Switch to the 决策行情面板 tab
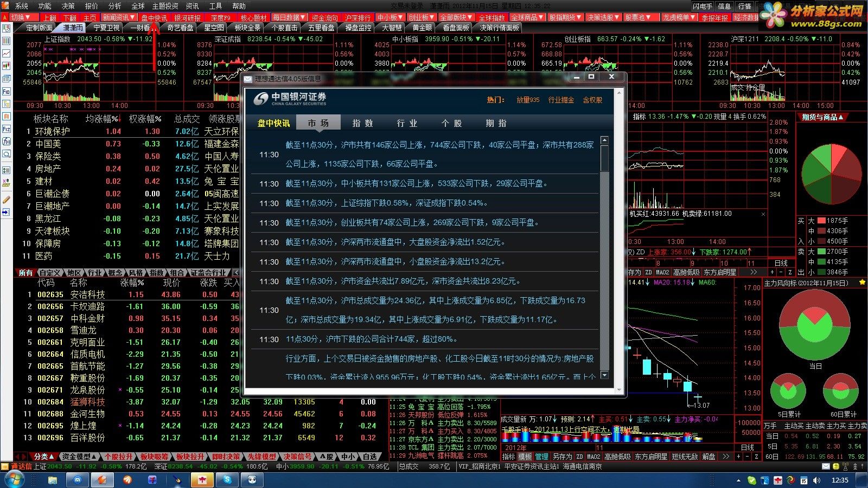This screenshot has width=868, height=488. (500, 28)
